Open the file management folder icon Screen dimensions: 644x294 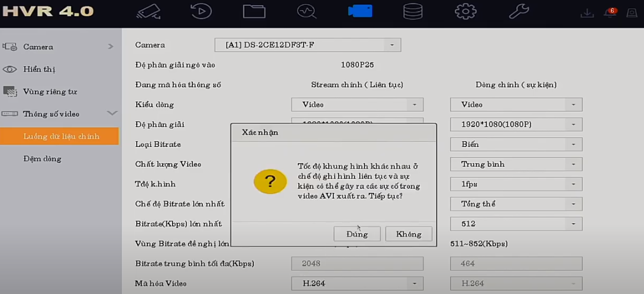coord(254,11)
